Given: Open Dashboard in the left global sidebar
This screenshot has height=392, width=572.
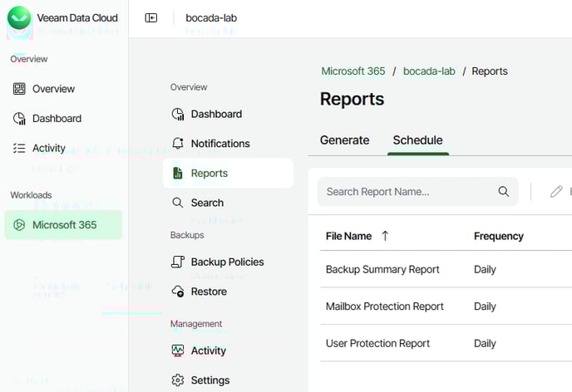Looking at the screenshot, I should coord(57,119).
